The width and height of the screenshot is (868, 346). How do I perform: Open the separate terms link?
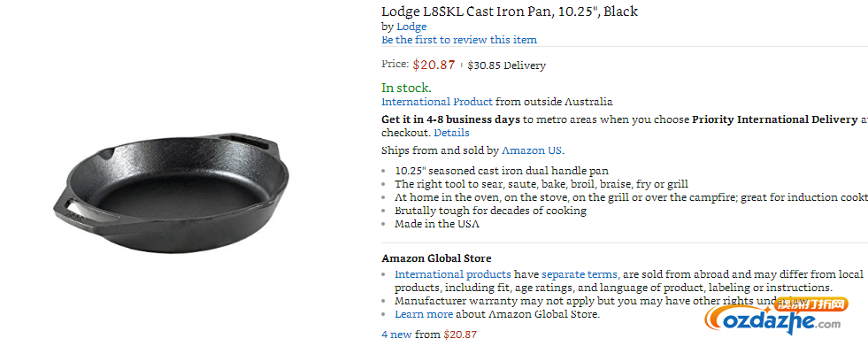pyautogui.click(x=580, y=274)
